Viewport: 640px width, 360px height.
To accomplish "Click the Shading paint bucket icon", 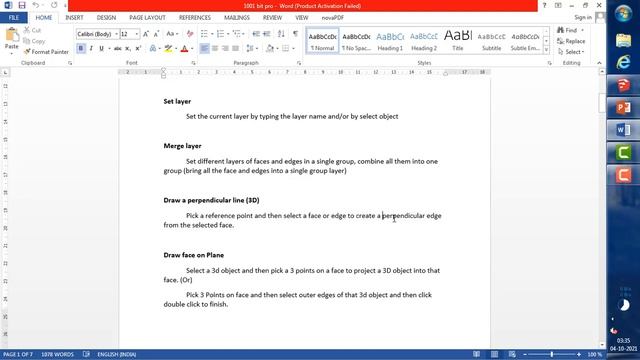I will (x=269, y=49).
